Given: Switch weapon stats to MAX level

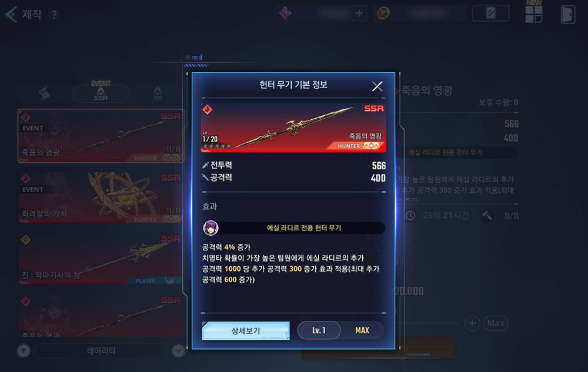Looking at the screenshot, I should [362, 330].
